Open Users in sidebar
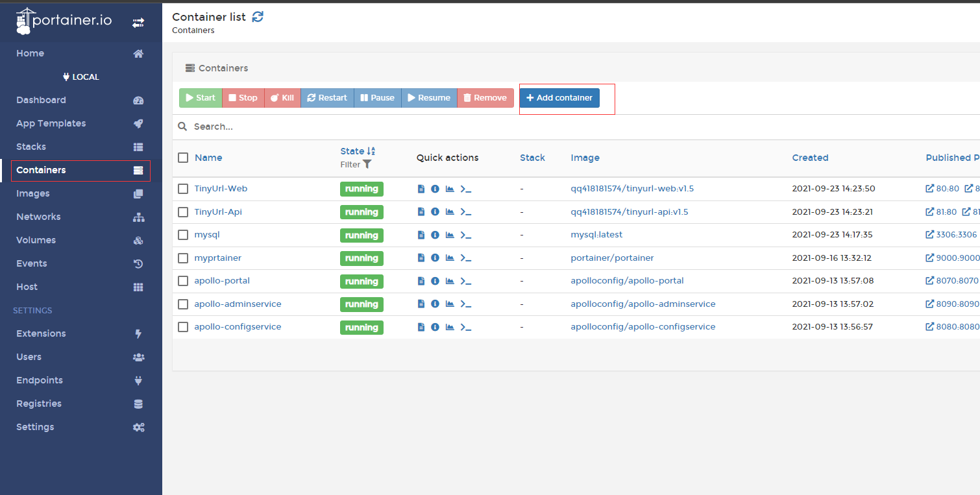980x495 pixels. tap(80, 357)
